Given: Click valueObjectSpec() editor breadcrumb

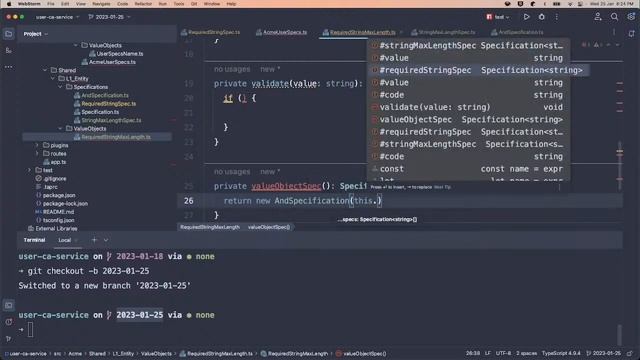Looking at the screenshot, I should click(269, 227).
